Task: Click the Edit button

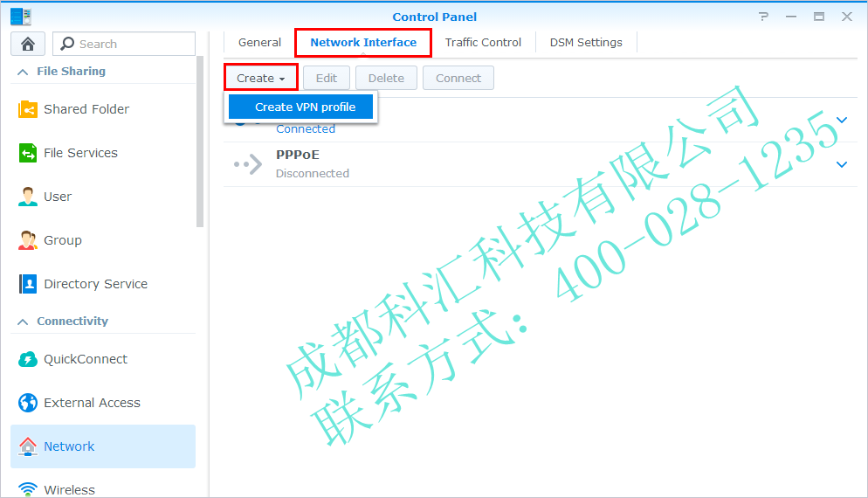Action: coord(327,78)
